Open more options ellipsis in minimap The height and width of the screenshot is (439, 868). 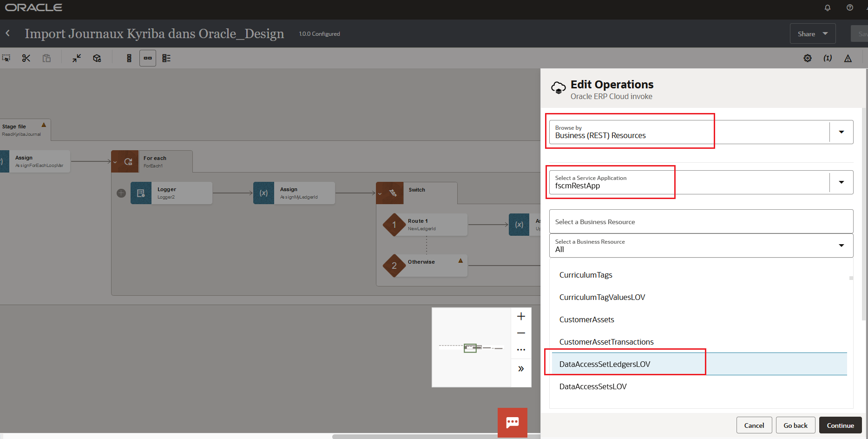[x=521, y=350]
